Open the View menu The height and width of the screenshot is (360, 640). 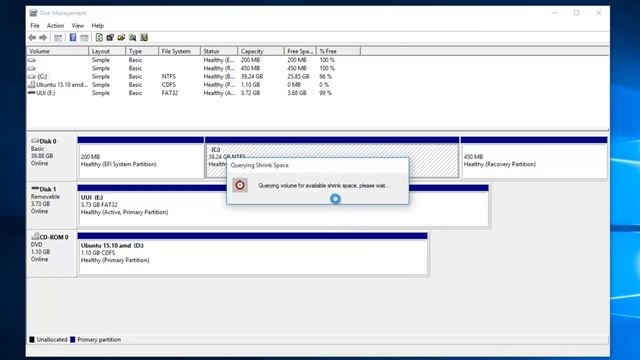point(78,26)
